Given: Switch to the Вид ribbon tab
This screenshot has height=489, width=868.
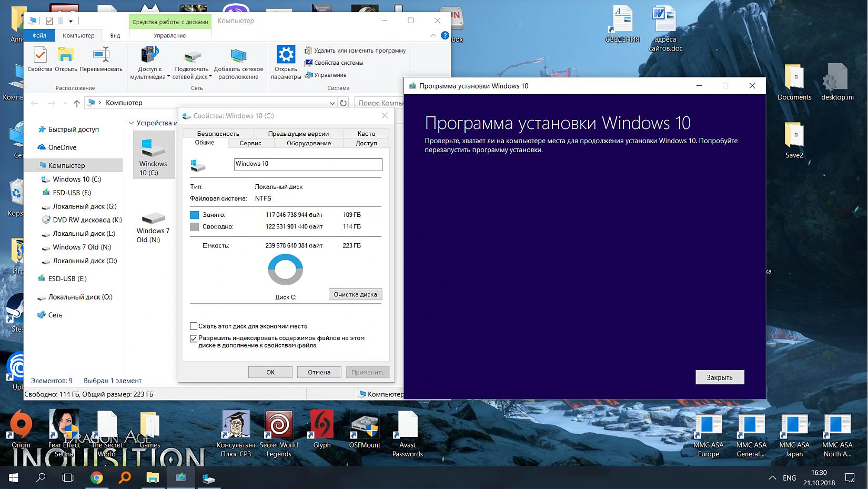Looking at the screenshot, I should (x=115, y=35).
